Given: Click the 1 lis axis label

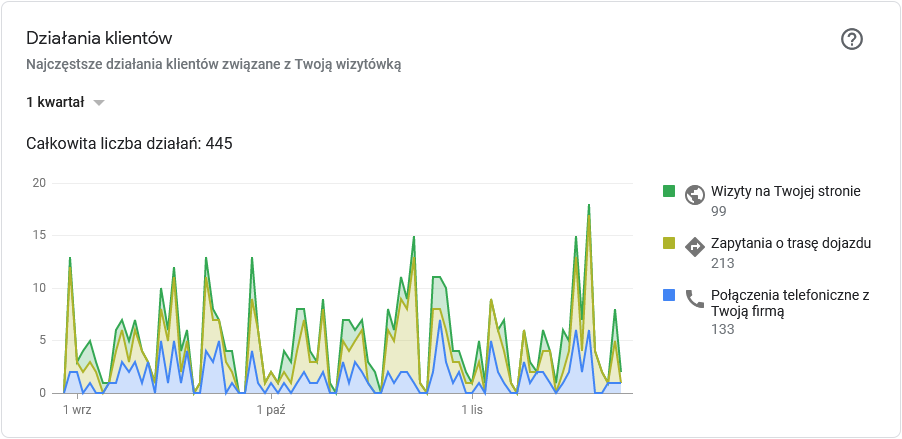Looking at the screenshot, I should pyautogui.click(x=472, y=410).
